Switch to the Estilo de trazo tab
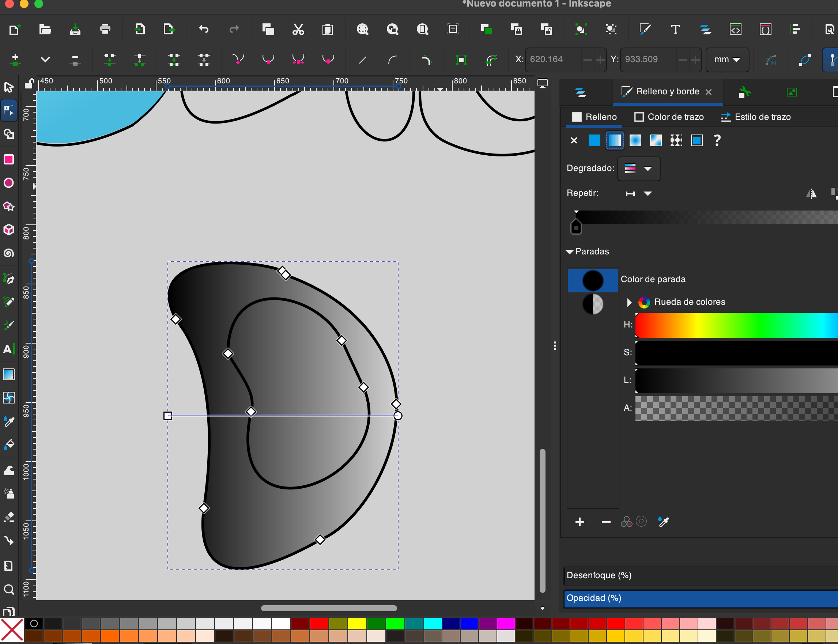Viewport: 838px width, 644px height. (x=755, y=117)
